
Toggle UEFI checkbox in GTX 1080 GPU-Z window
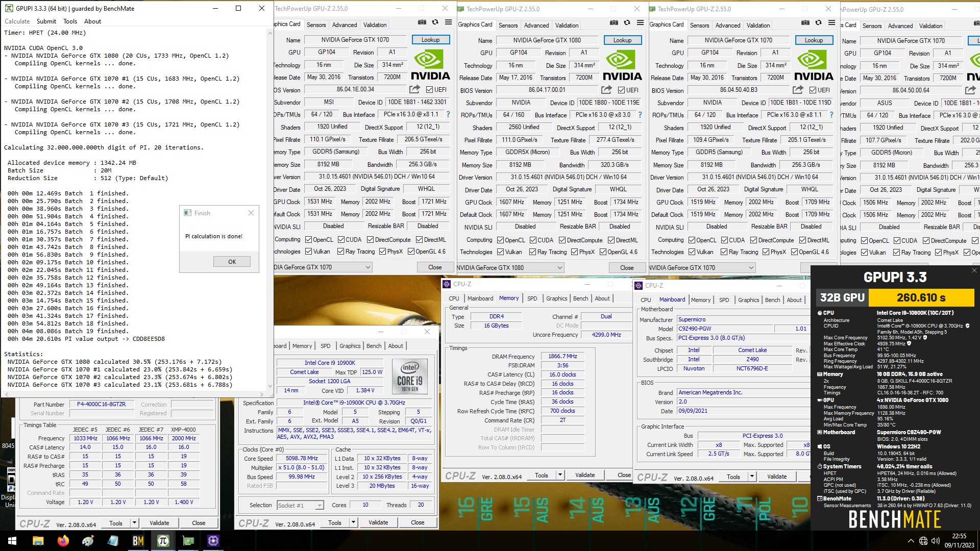click(x=621, y=90)
